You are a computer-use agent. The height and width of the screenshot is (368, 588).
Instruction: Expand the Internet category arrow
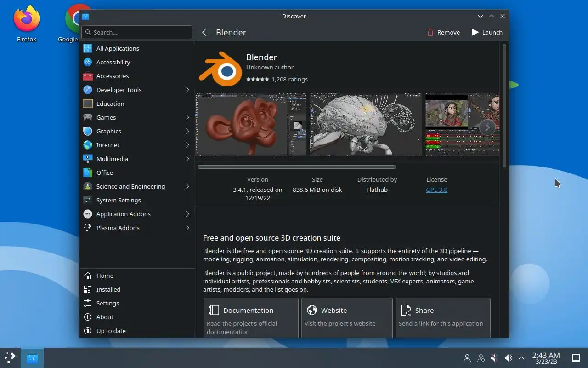click(187, 145)
